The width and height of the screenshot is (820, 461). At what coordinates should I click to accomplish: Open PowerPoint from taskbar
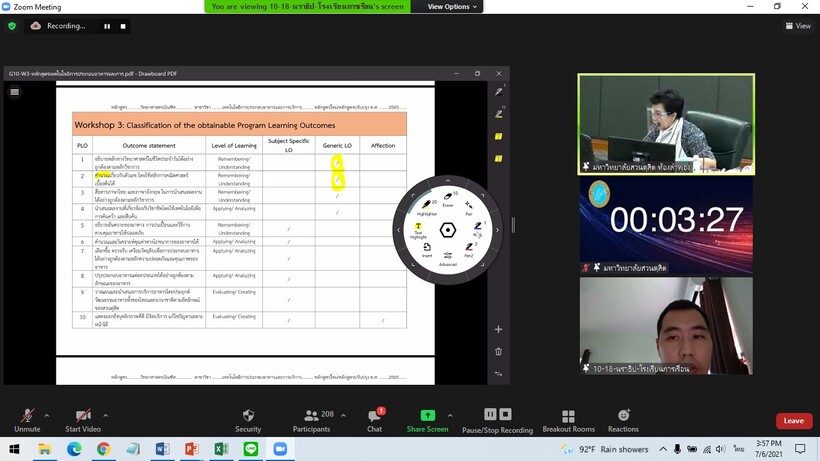click(x=191, y=449)
